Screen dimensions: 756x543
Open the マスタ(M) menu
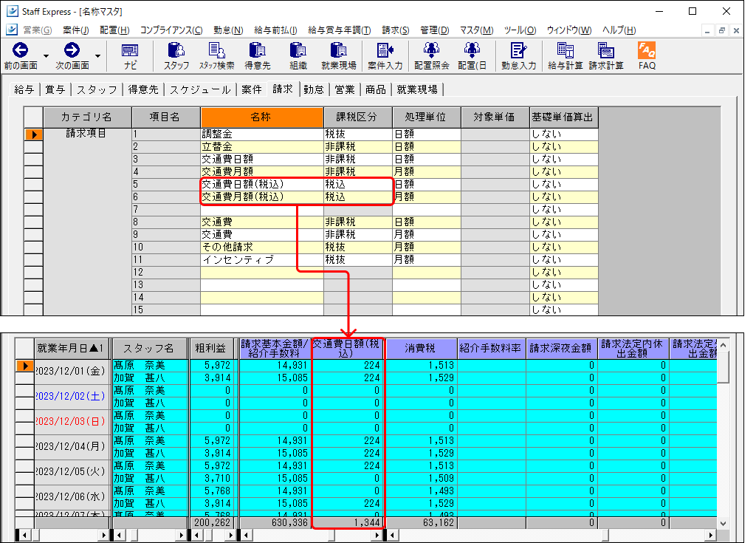point(476,30)
